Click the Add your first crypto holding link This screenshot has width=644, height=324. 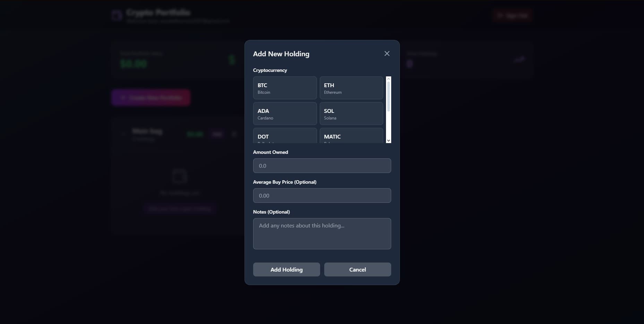tap(179, 209)
